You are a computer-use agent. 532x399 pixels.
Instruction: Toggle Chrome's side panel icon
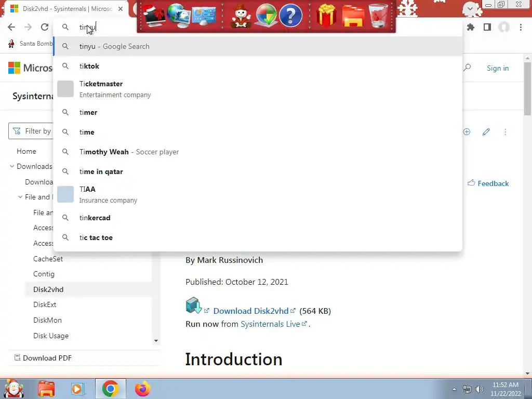487,27
